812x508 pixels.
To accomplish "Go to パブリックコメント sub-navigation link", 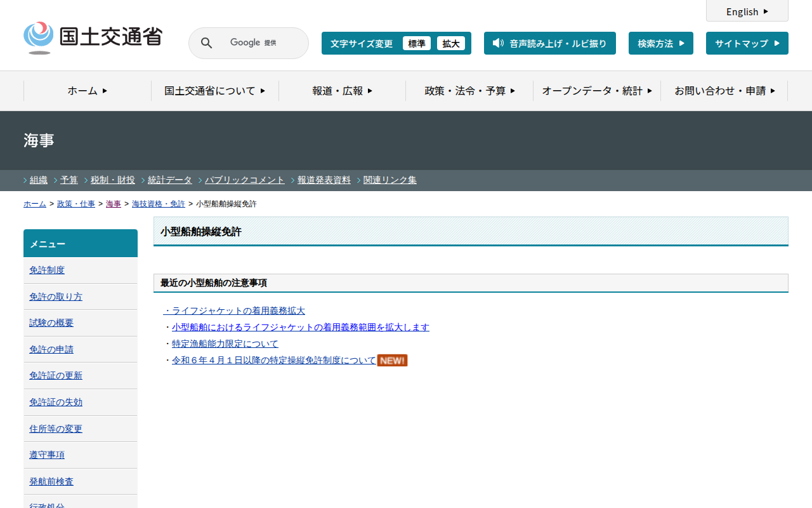I will pyautogui.click(x=244, y=180).
